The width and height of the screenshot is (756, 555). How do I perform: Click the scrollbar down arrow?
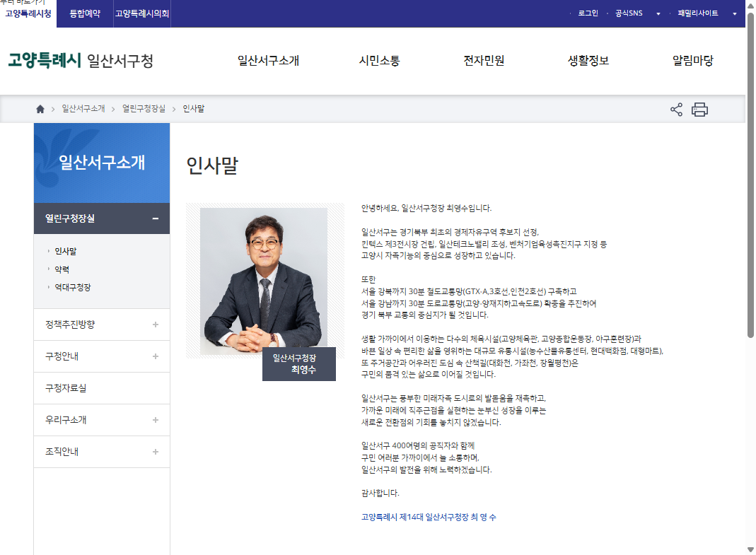pyautogui.click(x=751, y=549)
